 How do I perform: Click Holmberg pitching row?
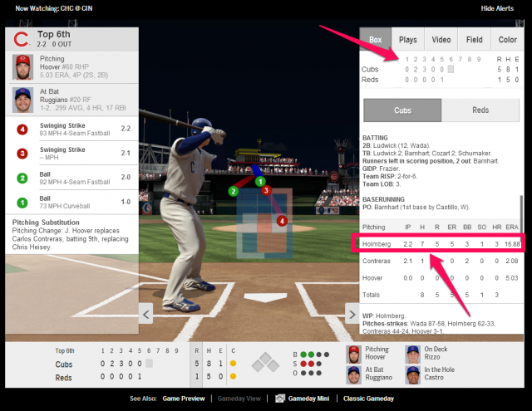pos(440,244)
